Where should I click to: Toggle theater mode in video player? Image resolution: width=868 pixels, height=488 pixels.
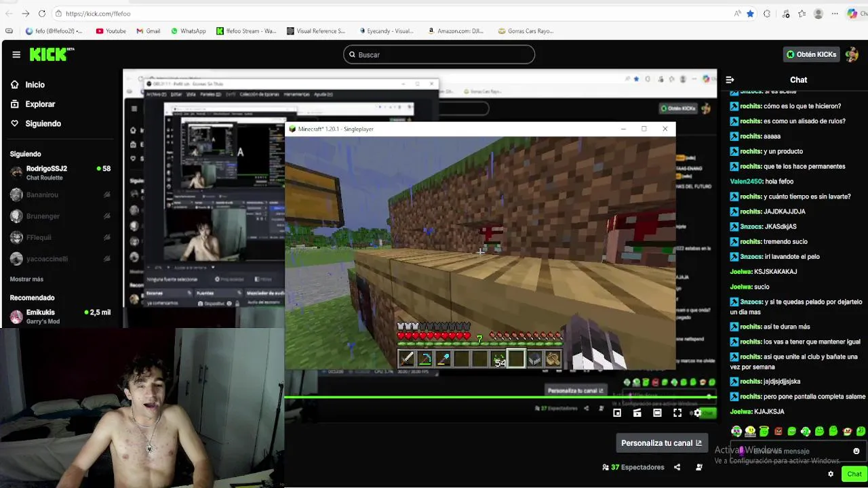point(657,413)
